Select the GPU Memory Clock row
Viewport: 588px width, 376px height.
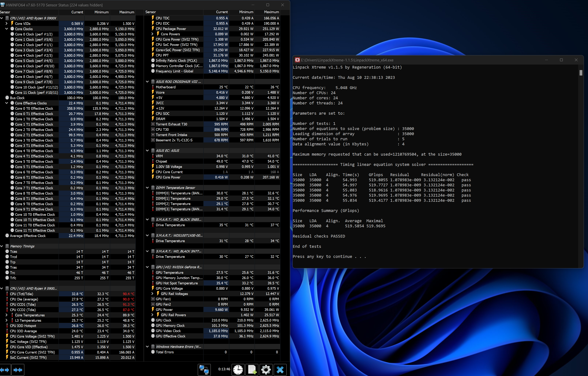click(212, 326)
